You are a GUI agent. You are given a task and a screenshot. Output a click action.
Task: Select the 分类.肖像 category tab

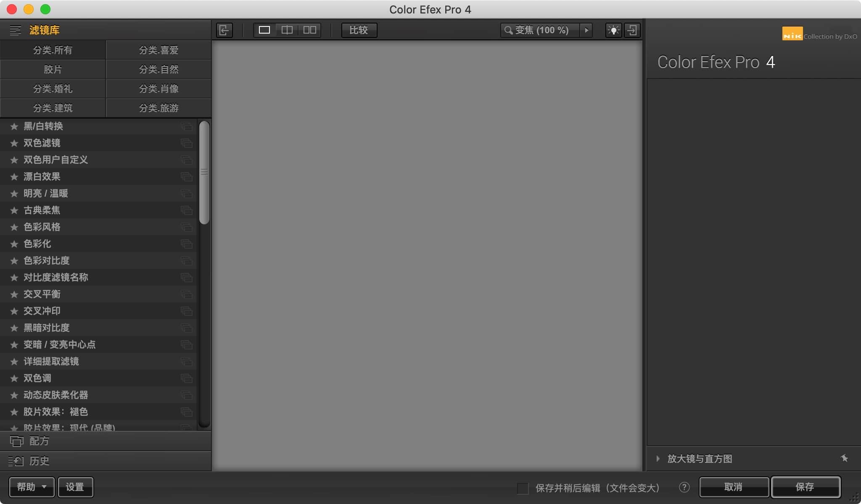[x=158, y=89]
